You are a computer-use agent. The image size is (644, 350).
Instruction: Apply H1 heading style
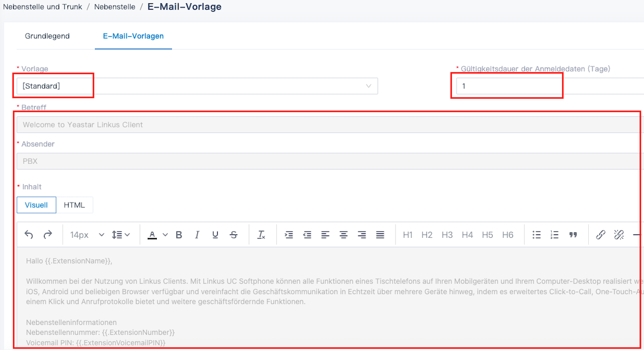[408, 235]
